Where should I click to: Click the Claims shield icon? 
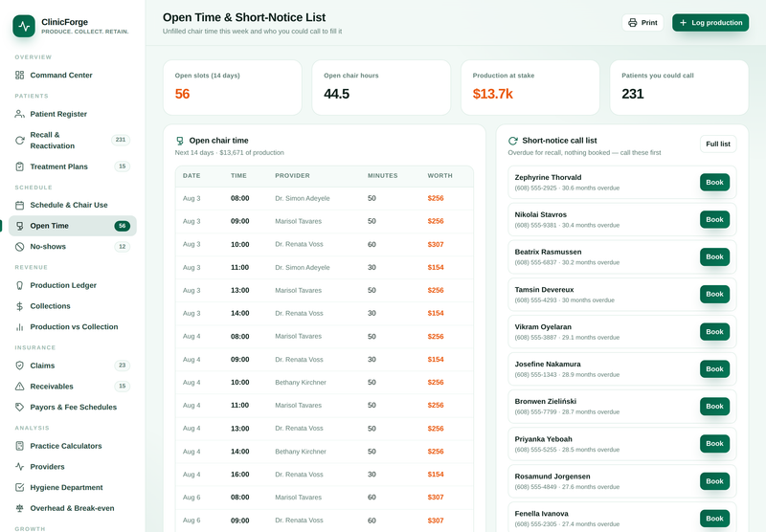pos(19,366)
